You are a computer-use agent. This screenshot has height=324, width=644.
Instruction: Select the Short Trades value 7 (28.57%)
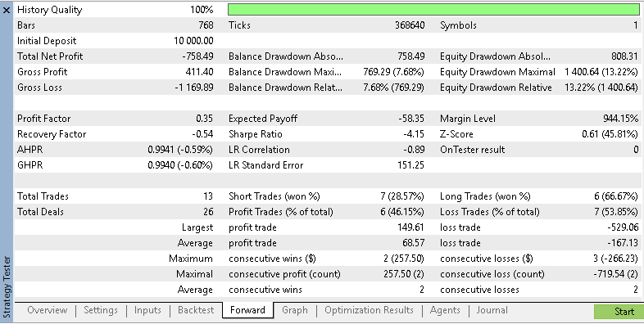pos(402,197)
